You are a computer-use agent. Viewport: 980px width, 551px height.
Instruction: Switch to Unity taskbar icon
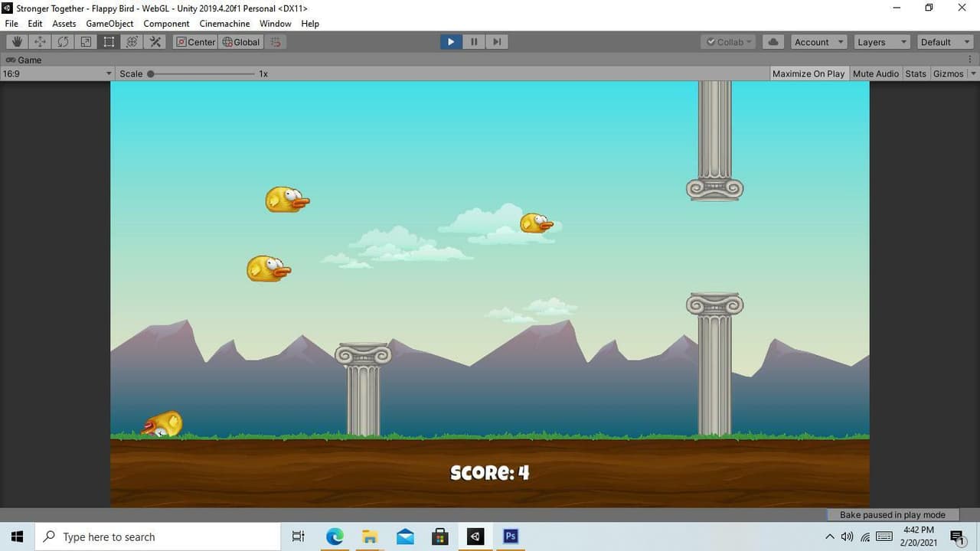coord(475,536)
